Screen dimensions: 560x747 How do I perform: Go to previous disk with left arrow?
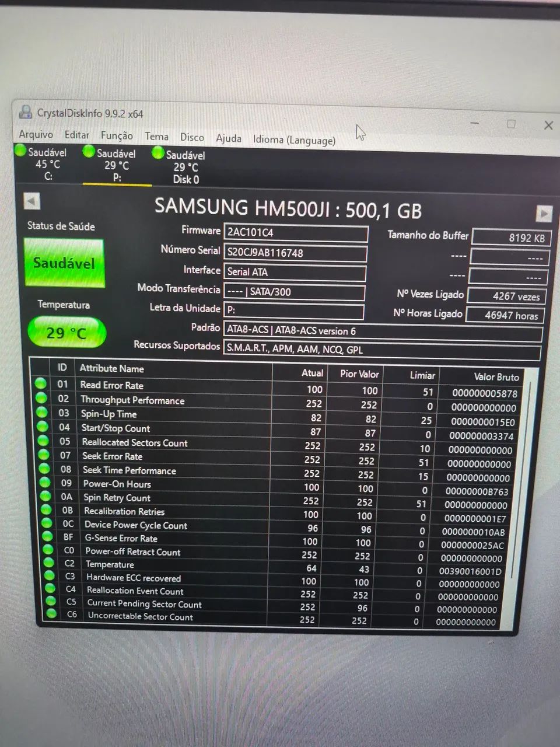pos(32,201)
